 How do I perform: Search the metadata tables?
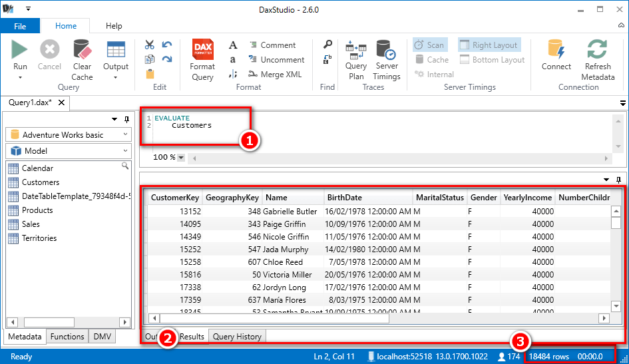(125, 166)
